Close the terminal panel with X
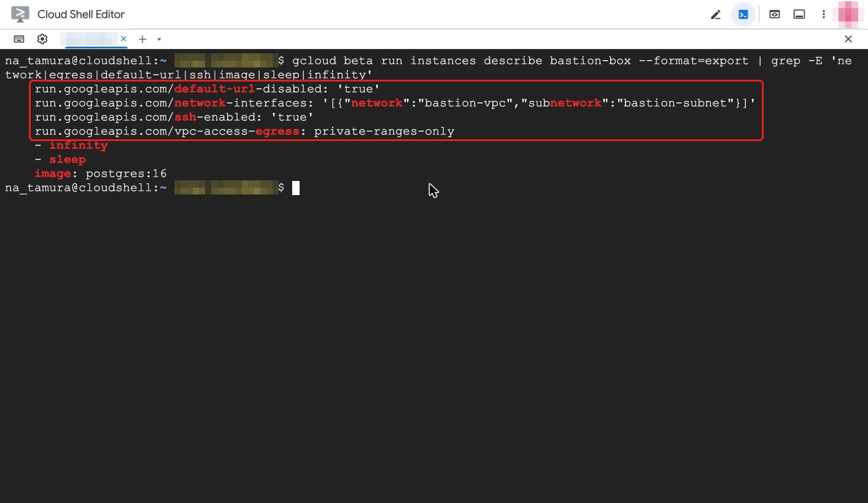Image resolution: width=868 pixels, height=503 pixels. (848, 39)
